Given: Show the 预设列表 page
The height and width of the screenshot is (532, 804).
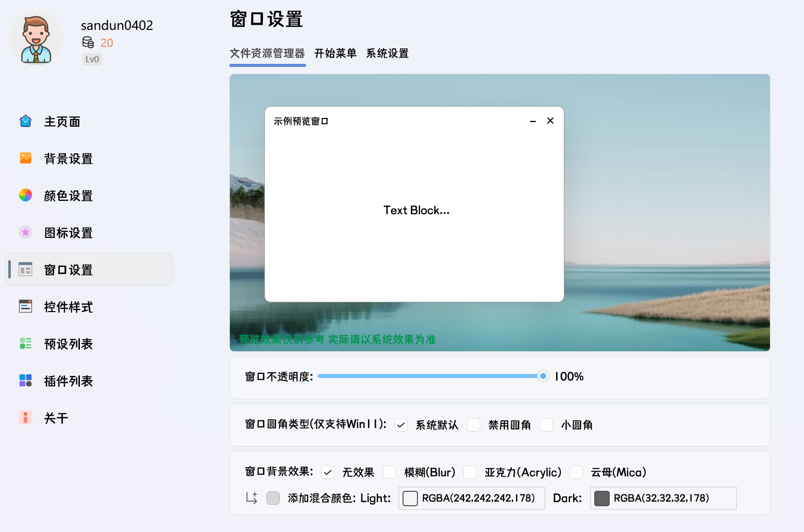Looking at the screenshot, I should [x=89, y=344].
